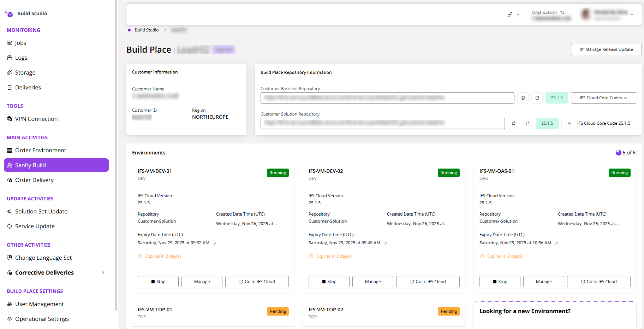Click the Customer Baseline Repository URL field
Image resolution: width=644 pixels, height=329 pixels.
click(x=387, y=98)
